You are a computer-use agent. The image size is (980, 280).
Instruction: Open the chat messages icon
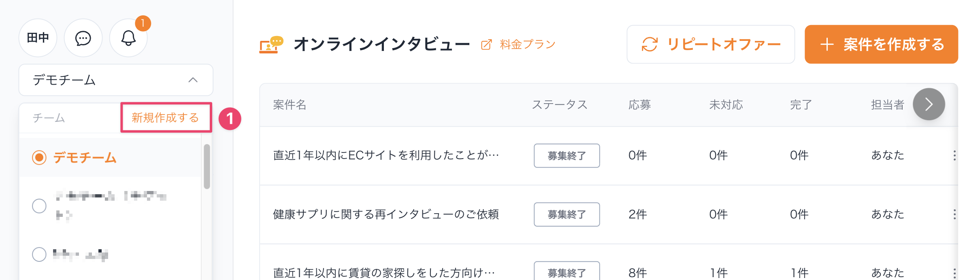83,38
